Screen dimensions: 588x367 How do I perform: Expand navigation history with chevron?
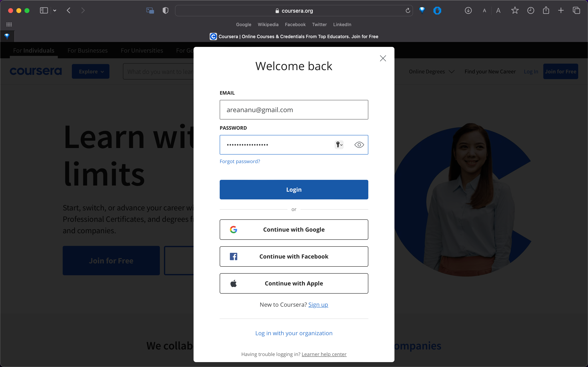point(55,11)
